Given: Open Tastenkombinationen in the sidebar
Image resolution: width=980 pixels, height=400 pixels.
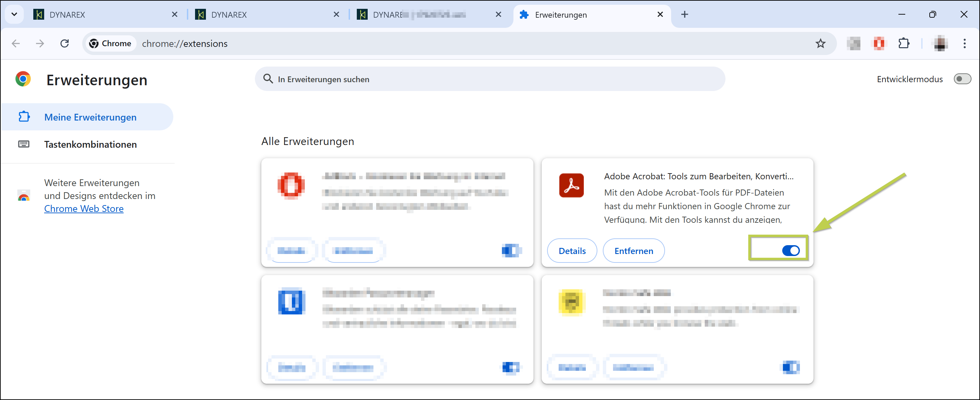Looking at the screenshot, I should tap(90, 145).
